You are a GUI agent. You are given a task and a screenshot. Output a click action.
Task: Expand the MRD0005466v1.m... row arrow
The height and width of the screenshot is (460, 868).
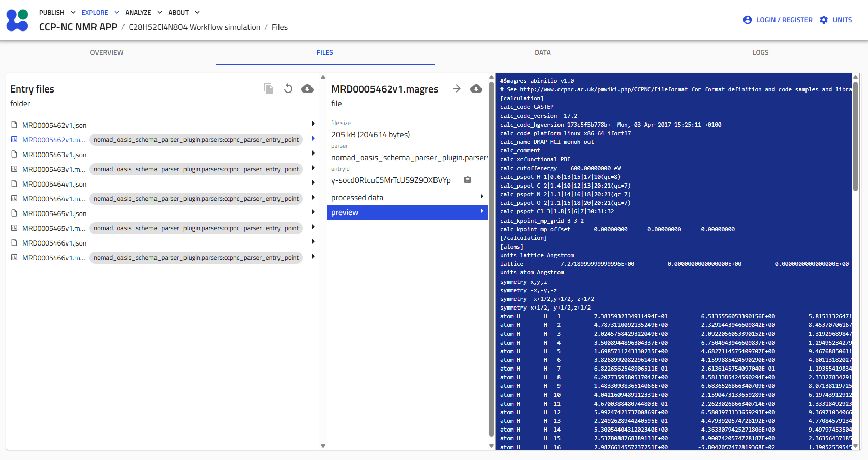(313, 256)
